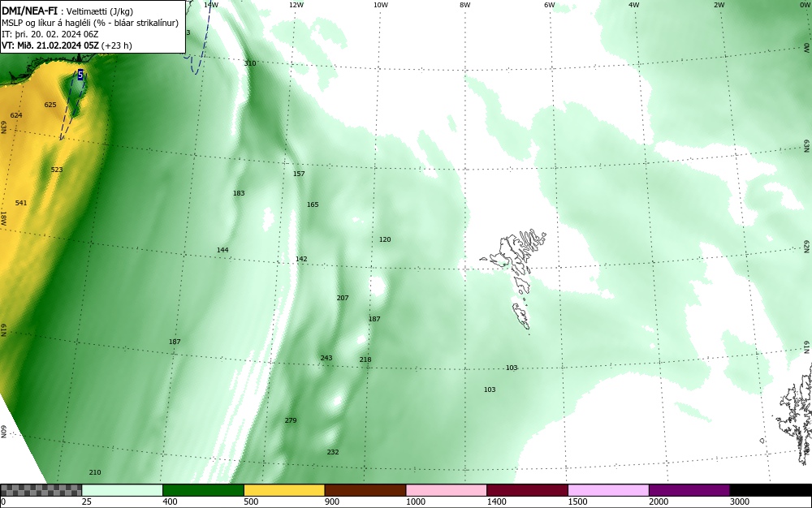Click the 14W longitude label
The width and height of the screenshot is (812, 508).
click(211, 5)
